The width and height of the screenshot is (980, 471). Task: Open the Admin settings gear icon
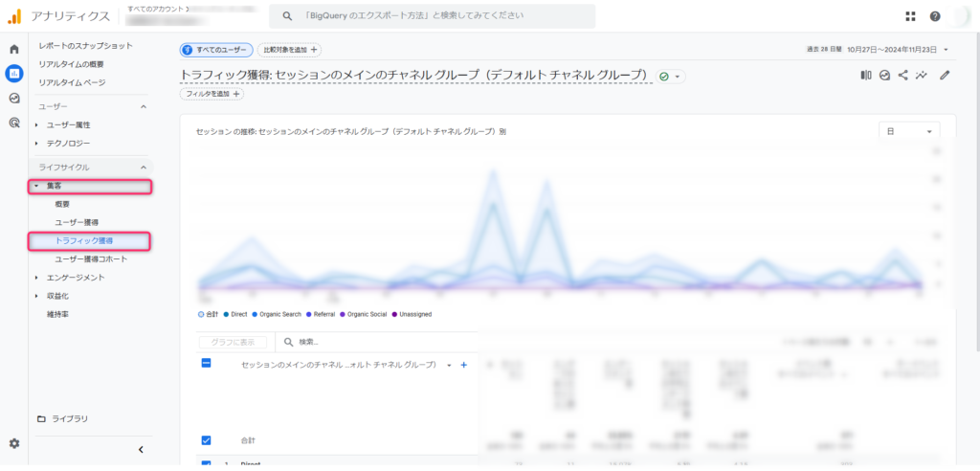(x=14, y=443)
